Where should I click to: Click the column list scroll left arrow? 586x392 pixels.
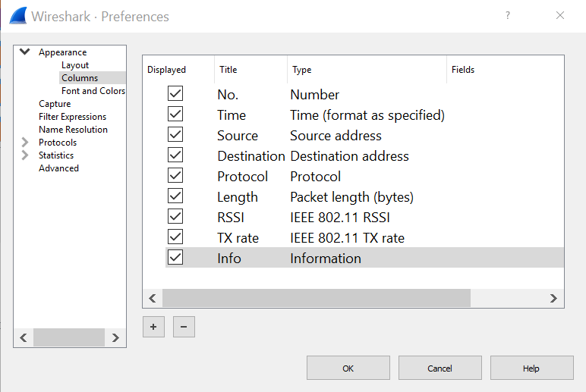[x=152, y=298]
